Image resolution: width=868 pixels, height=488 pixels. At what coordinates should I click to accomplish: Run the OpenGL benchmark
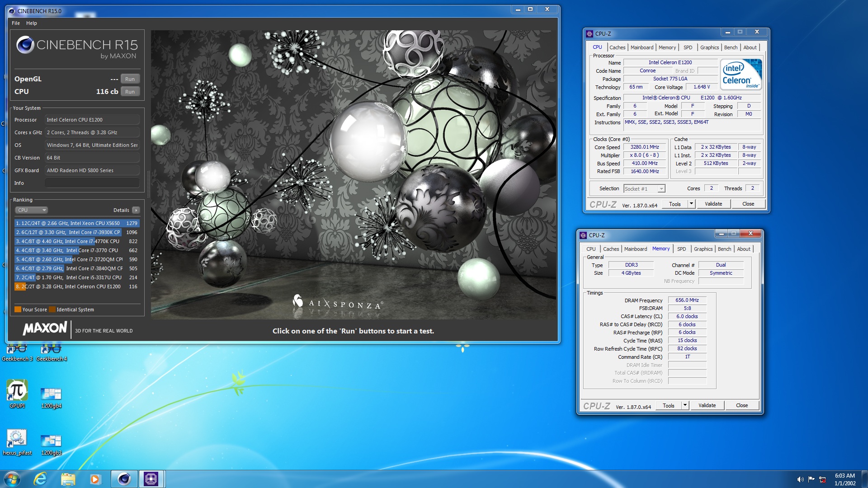[x=130, y=79]
